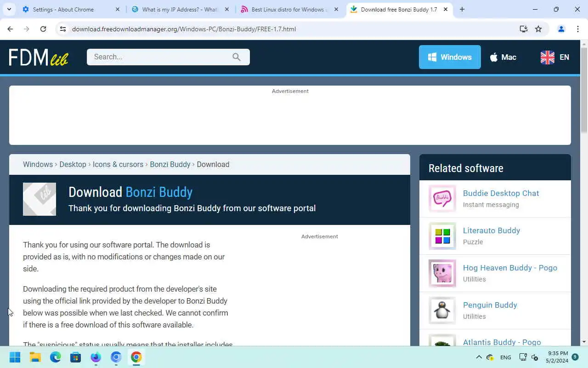The image size is (588, 368).
Task: Click the install app icon in address bar
Action: (x=523, y=29)
